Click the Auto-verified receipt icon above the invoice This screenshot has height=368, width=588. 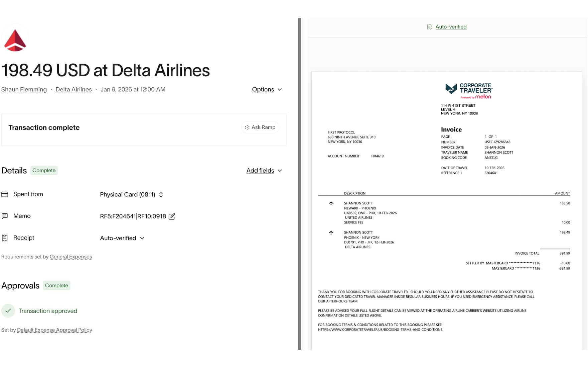(x=429, y=27)
